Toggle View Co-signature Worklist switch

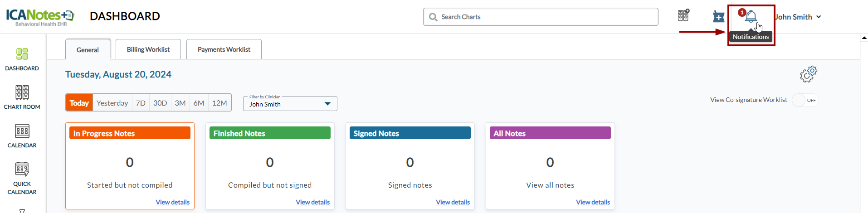(x=805, y=100)
